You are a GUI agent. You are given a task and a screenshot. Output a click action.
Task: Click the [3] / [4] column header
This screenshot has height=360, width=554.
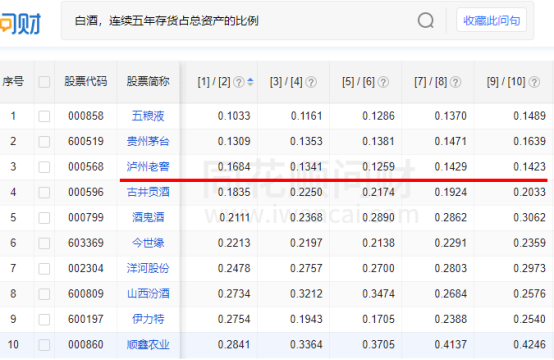(286, 82)
